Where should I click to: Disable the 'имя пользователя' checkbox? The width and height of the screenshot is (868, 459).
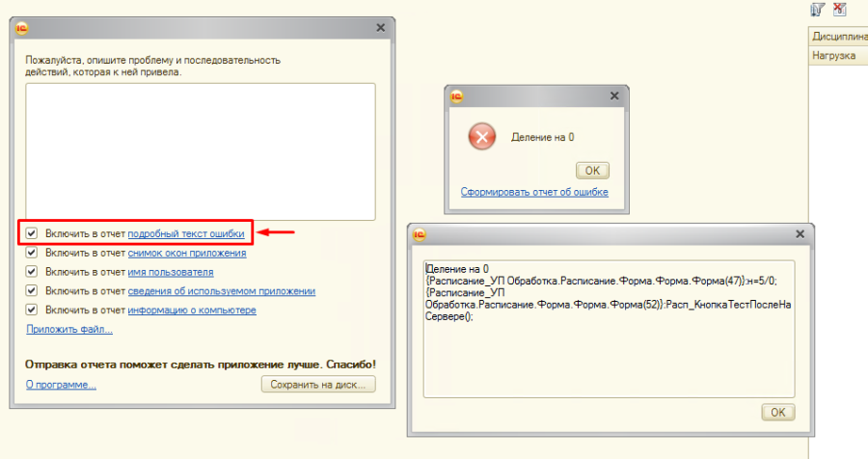coord(32,272)
